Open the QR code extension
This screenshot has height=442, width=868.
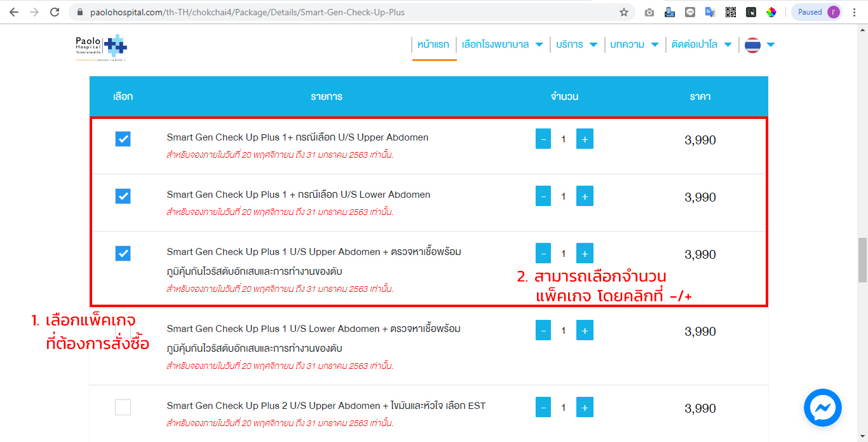tap(730, 12)
